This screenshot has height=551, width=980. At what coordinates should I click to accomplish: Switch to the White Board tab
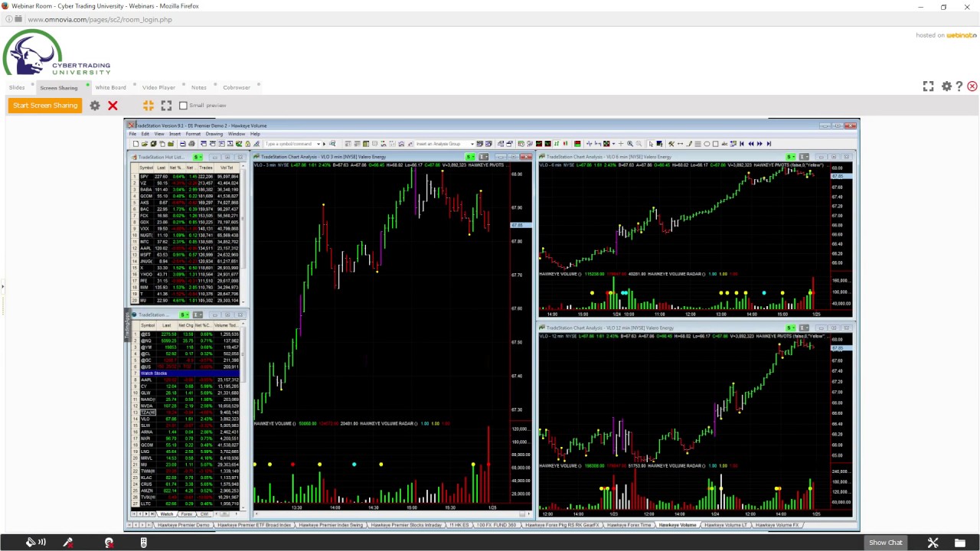pyautogui.click(x=110, y=87)
